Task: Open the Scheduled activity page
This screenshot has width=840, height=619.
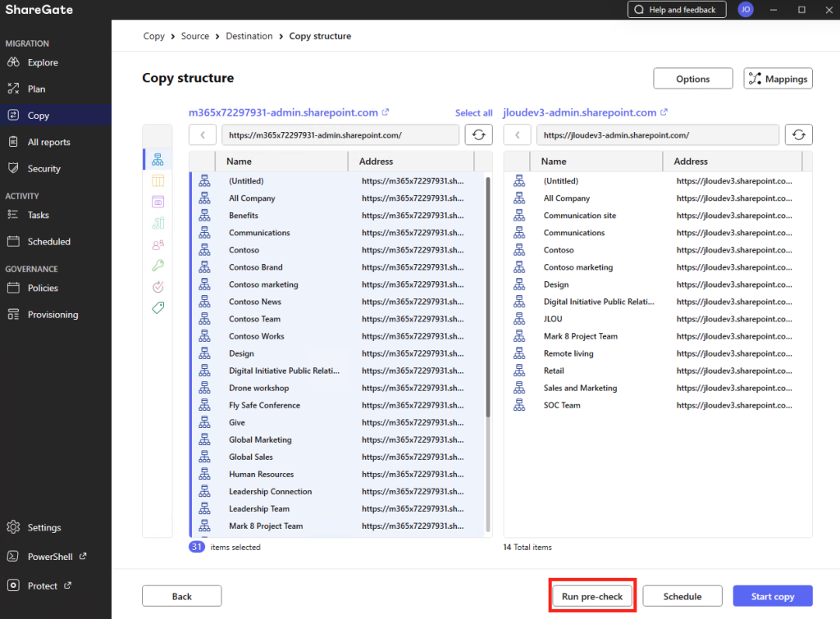Action: click(48, 242)
